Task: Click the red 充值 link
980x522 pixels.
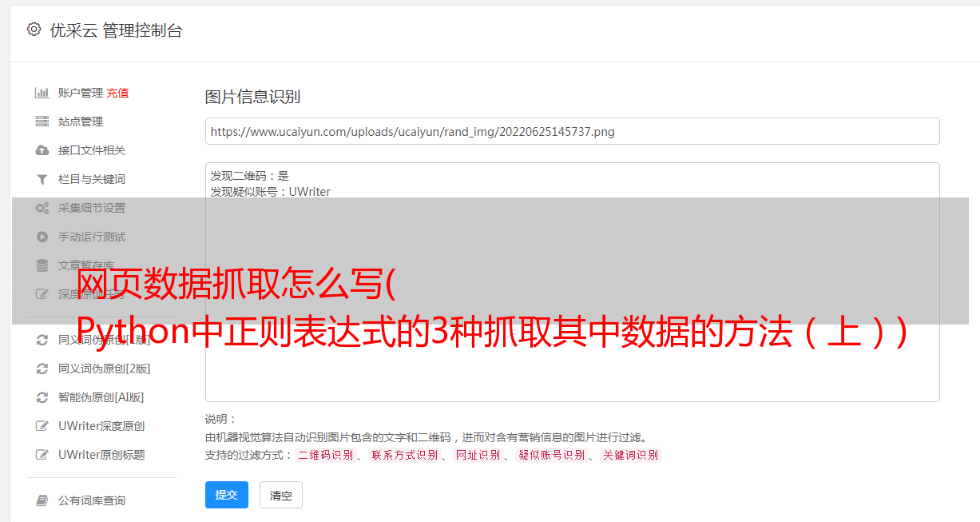Action: coord(117,93)
